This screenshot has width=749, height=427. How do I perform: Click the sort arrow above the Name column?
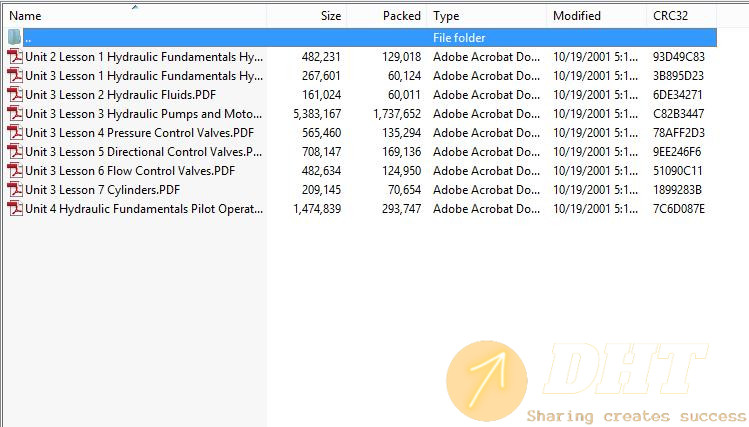pyautogui.click(x=135, y=7)
